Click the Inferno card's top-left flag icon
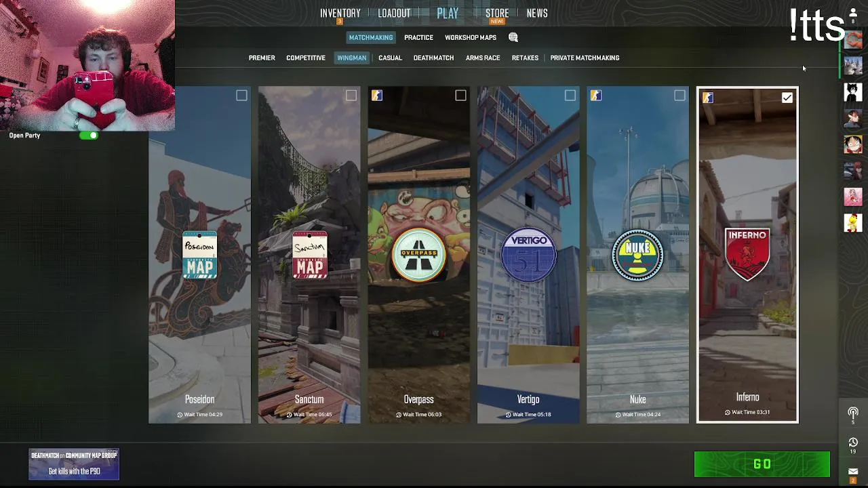 [x=708, y=98]
